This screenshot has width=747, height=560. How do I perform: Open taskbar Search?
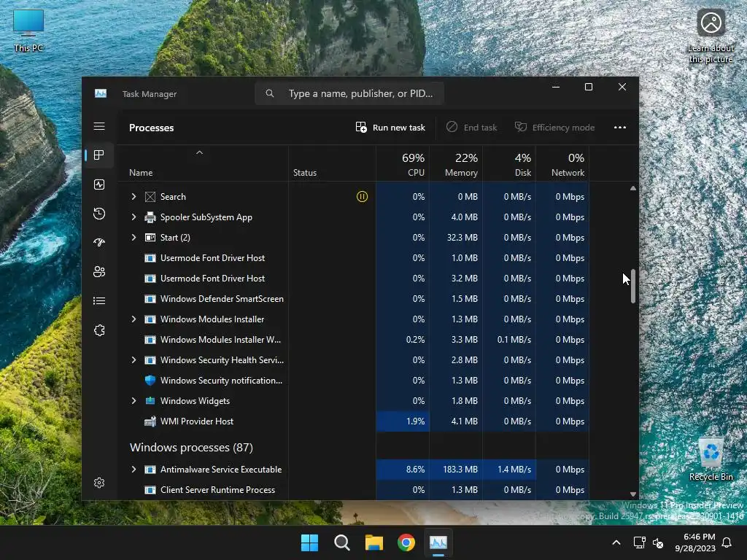coord(342,542)
